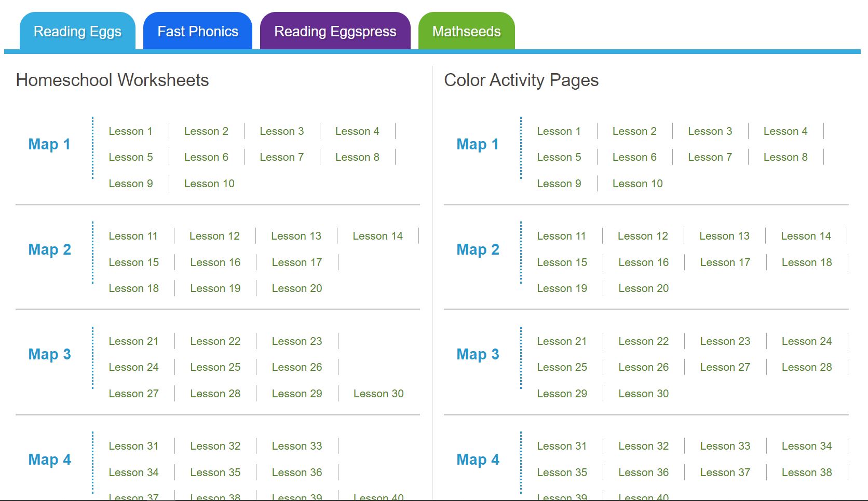Click Lesson 10 in Homeschool Worksheets
Image resolution: width=868 pixels, height=501 pixels.
click(209, 184)
